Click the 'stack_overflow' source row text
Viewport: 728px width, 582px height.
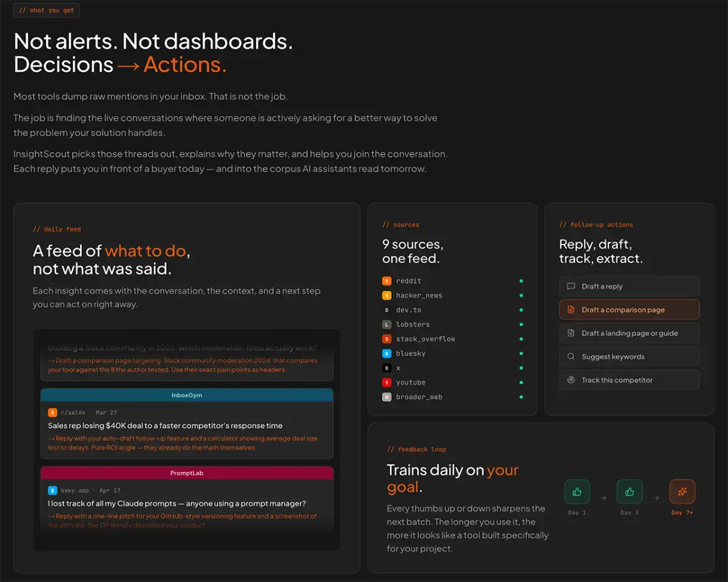coord(425,339)
